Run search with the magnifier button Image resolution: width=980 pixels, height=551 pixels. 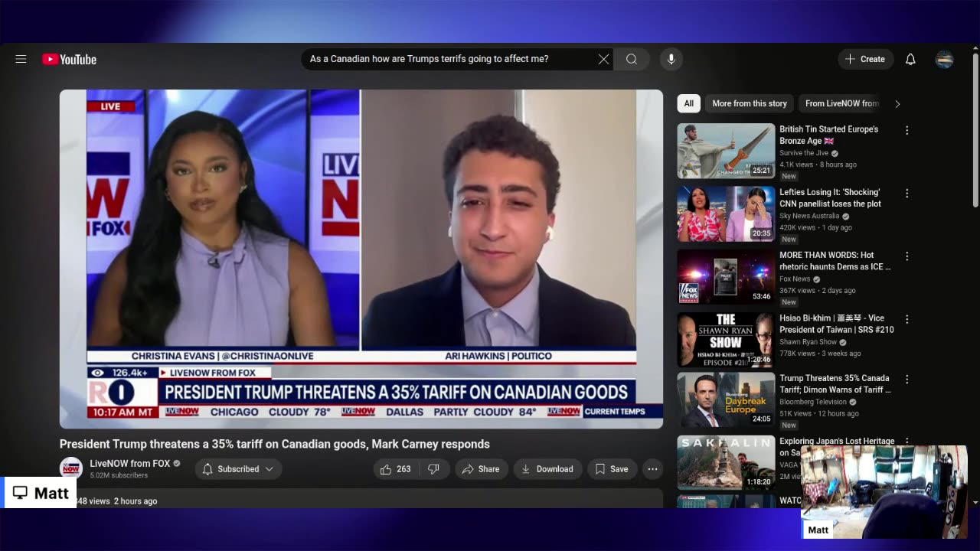631,59
